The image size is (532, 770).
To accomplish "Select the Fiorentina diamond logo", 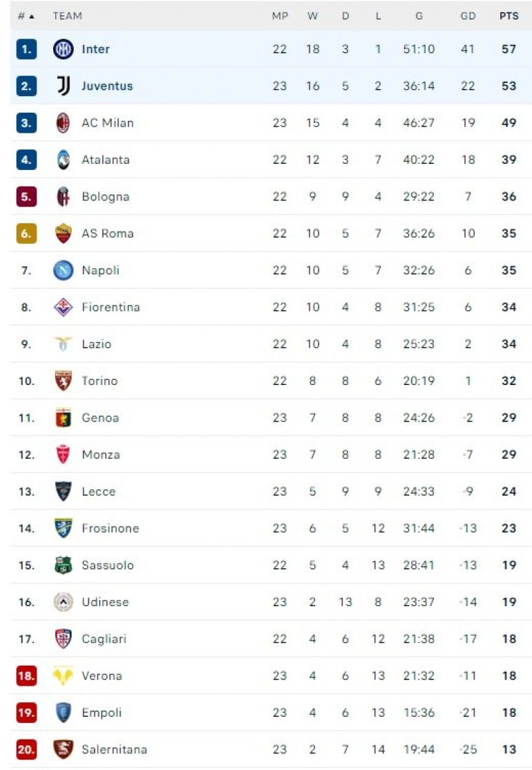I will (x=63, y=307).
